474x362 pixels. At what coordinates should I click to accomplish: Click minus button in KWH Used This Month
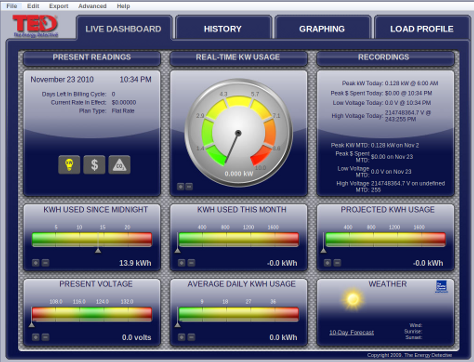point(191,263)
